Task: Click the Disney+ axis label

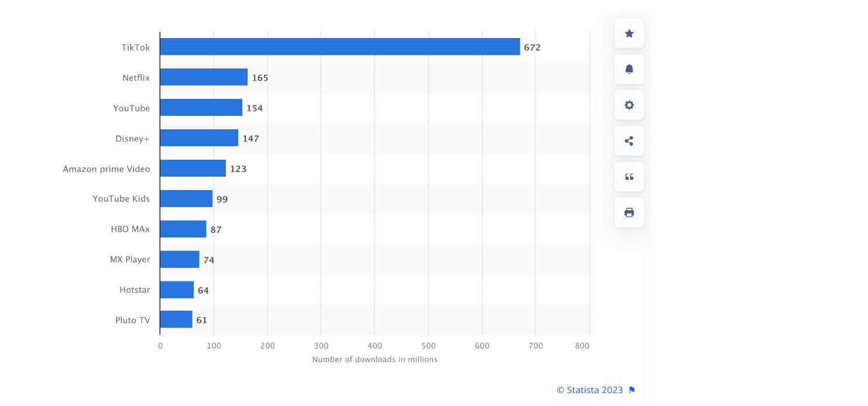Action: [x=133, y=139]
